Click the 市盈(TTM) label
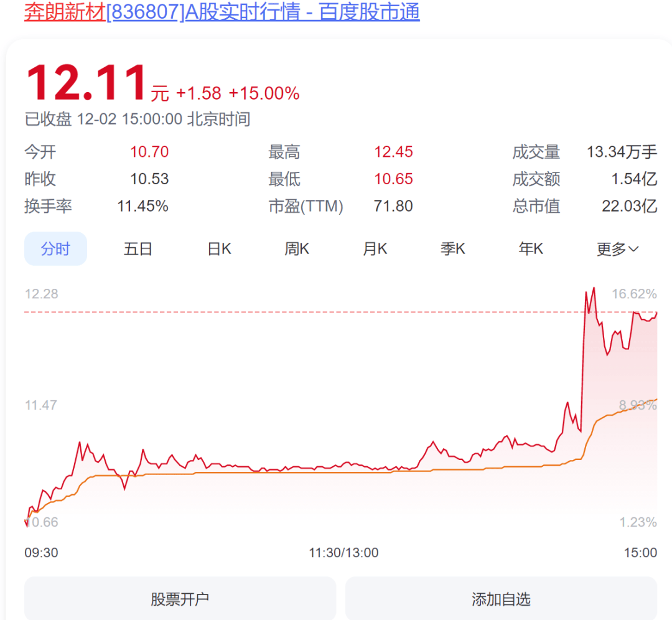 (306, 206)
